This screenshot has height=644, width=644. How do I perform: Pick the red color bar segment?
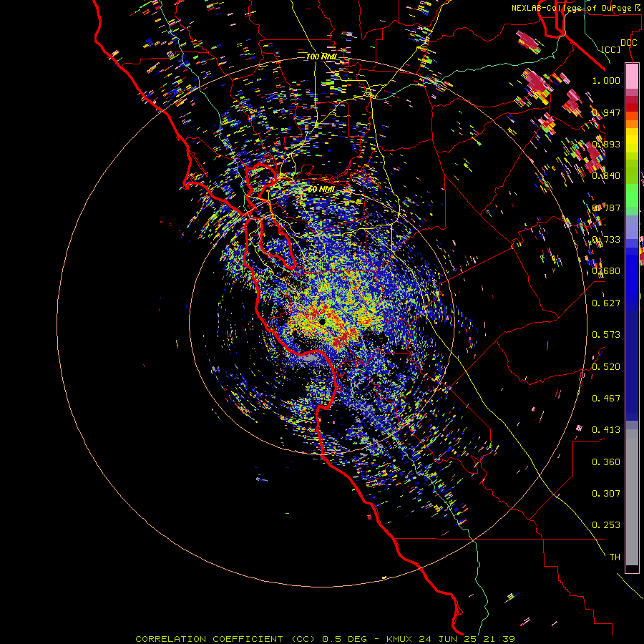(x=632, y=107)
